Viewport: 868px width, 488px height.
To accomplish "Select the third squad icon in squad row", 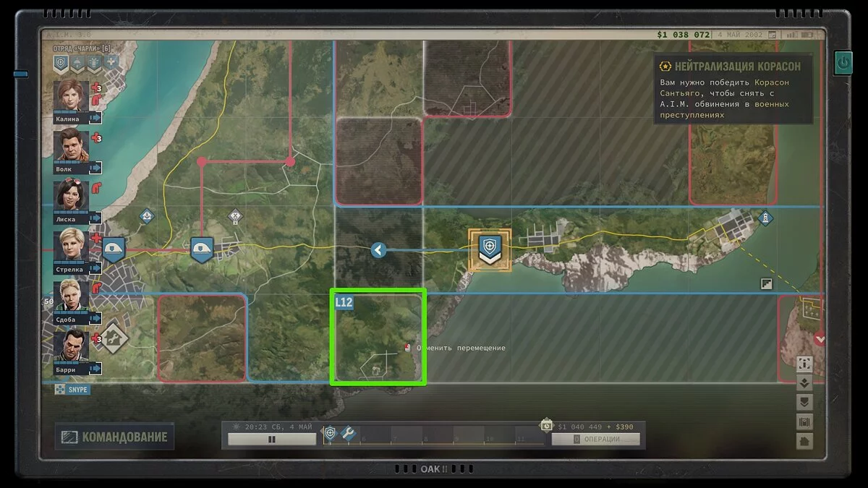I will tap(94, 64).
